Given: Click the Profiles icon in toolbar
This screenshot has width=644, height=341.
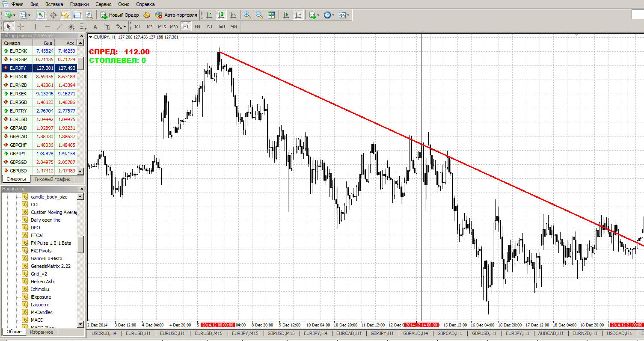Looking at the screenshot, I should (x=23, y=15).
